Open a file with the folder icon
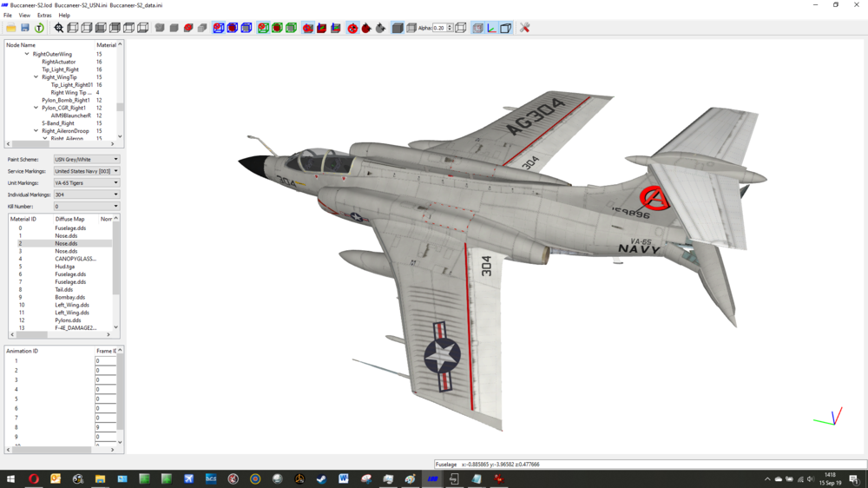 11,28
